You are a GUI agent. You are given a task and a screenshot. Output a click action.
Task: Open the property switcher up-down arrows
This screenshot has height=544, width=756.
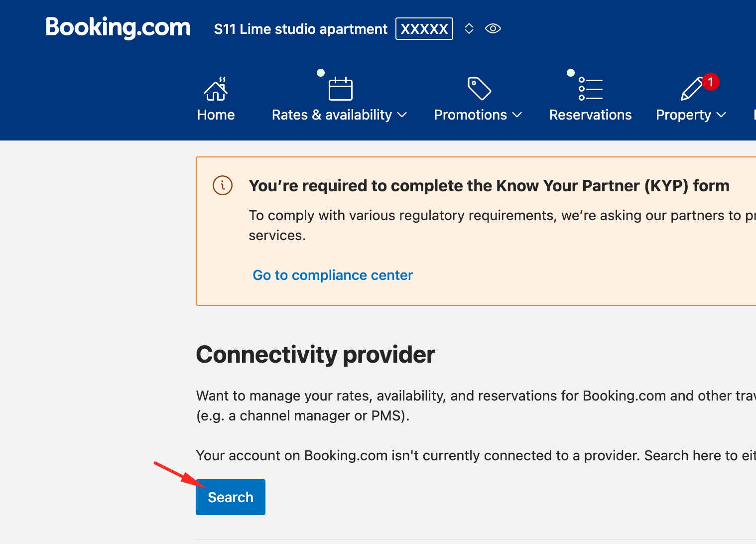tap(469, 28)
